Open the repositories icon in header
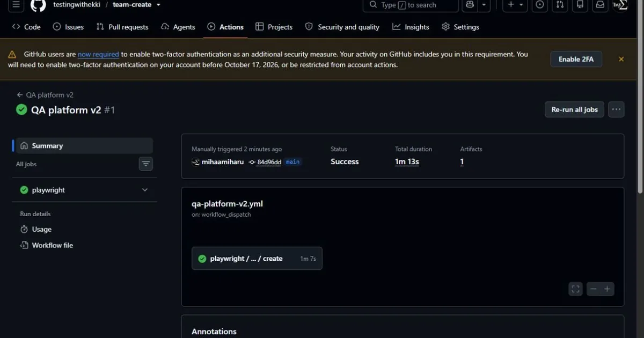The image size is (644, 338). [x=580, y=5]
